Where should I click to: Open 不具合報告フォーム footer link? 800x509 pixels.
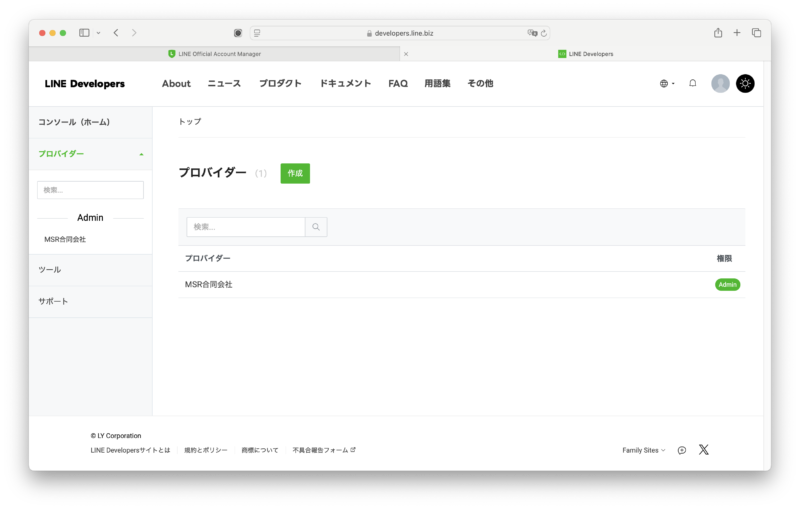(x=324, y=450)
